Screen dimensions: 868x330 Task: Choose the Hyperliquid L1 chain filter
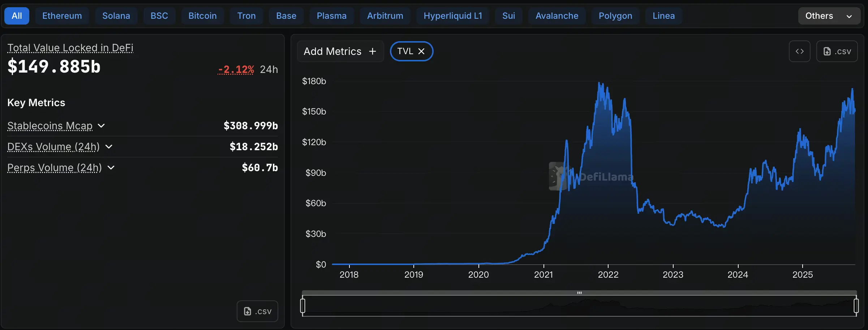[x=453, y=16]
